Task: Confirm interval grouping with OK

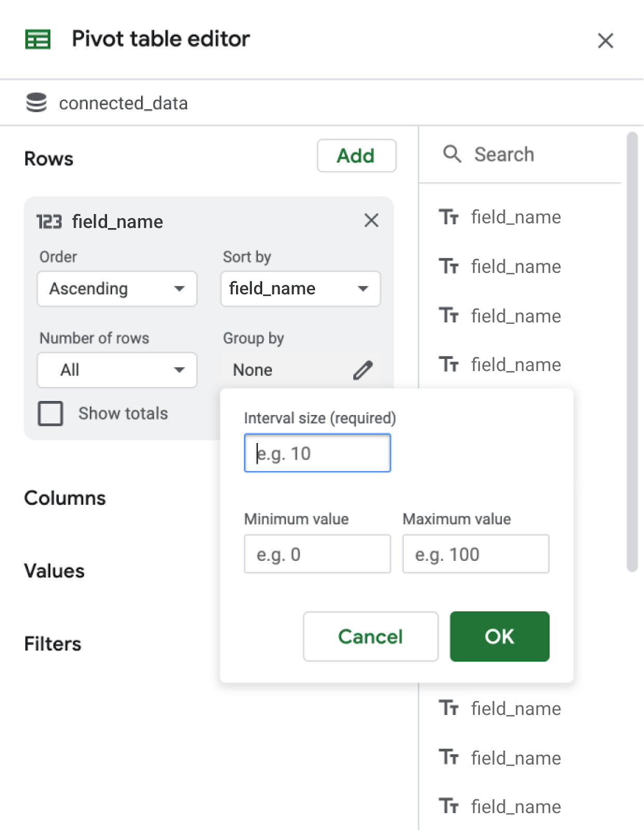Action: [x=499, y=637]
